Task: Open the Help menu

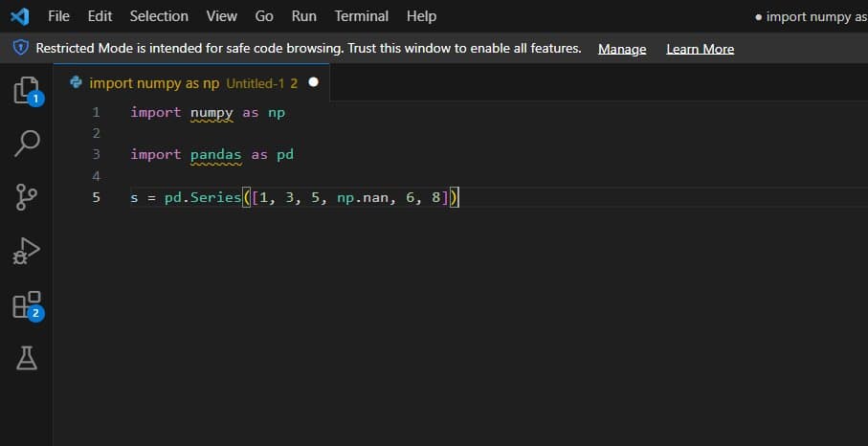Action: click(421, 16)
